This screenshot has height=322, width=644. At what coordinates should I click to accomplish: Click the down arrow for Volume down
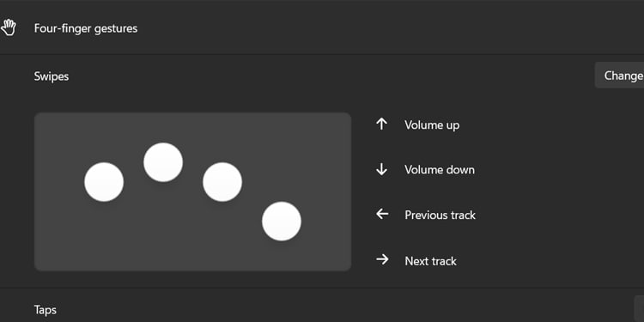pyautogui.click(x=381, y=169)
